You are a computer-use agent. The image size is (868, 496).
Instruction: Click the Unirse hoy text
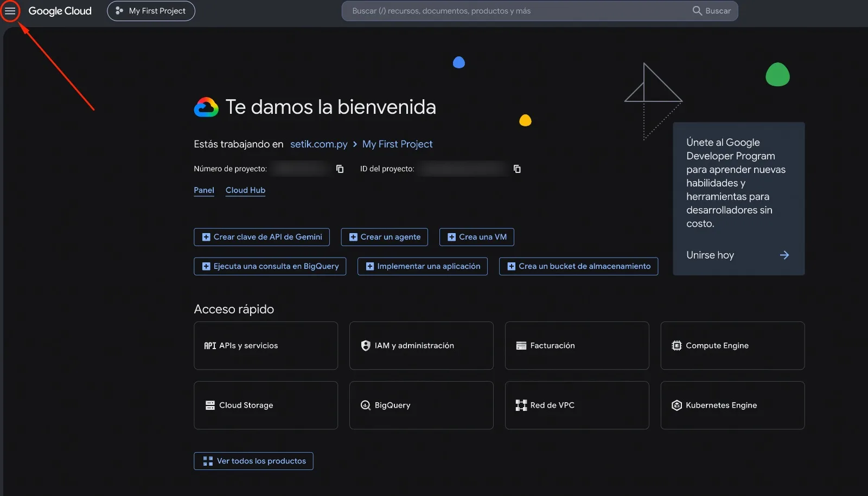click(x=710, y=255)
